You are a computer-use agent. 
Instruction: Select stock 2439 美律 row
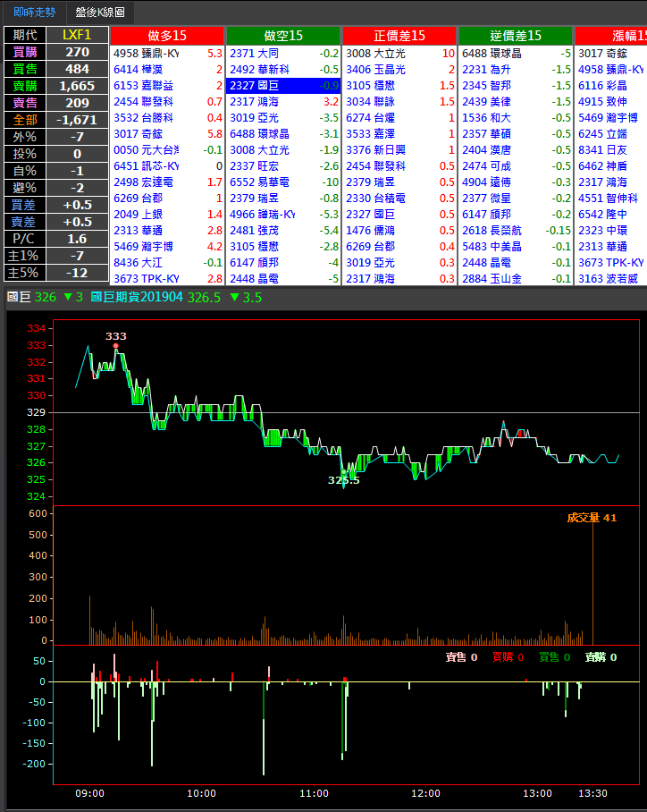coord(516,102)
